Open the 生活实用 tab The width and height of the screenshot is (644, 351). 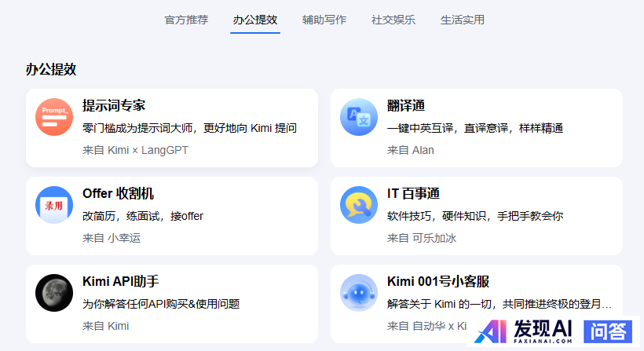pos(462,20)
